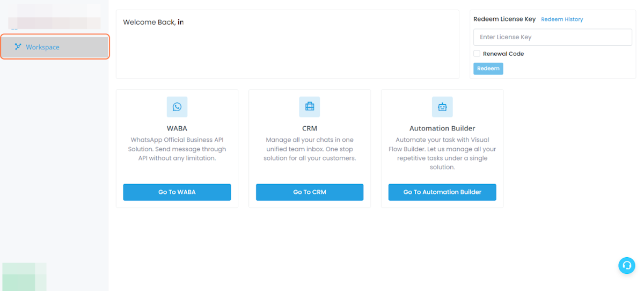Open the Redeem History link

coord(562,19)
